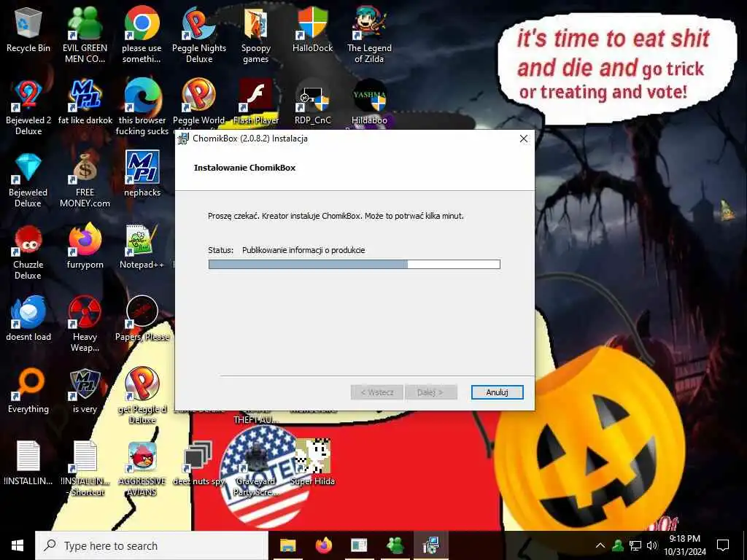This screenshot has width=747, height=560.
Task: Open the notification center icon
Action: click(x=723, y=545)
